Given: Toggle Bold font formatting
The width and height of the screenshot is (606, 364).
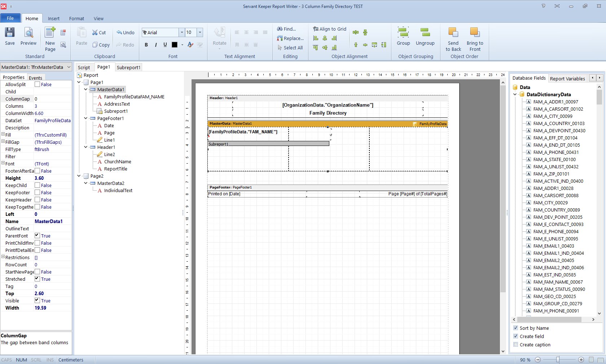Looking at the screenshot, I should (146, 45).
